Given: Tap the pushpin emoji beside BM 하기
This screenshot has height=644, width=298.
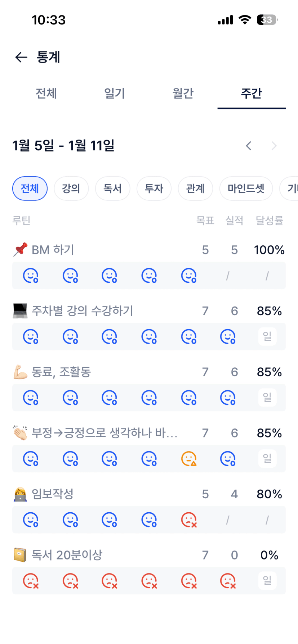Looking at the screenshot, I should tap(20, 250).
